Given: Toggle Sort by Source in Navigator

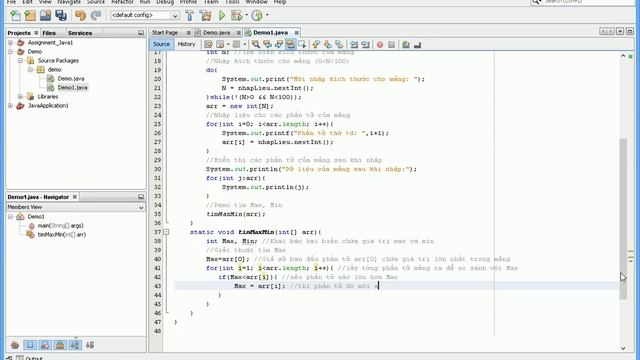Looking at the screenshot, I should pyautogui.click(x=90, y=345).
